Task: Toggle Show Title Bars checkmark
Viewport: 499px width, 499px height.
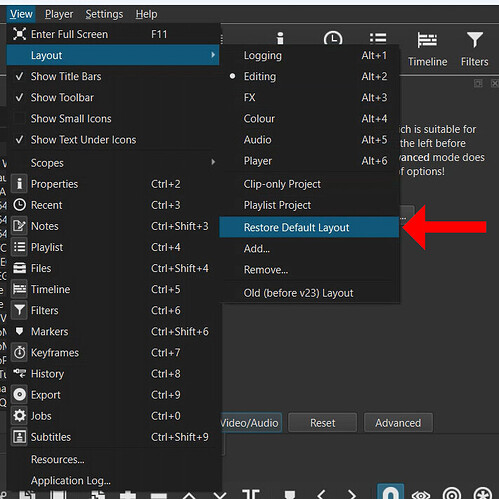Action: 20,76
